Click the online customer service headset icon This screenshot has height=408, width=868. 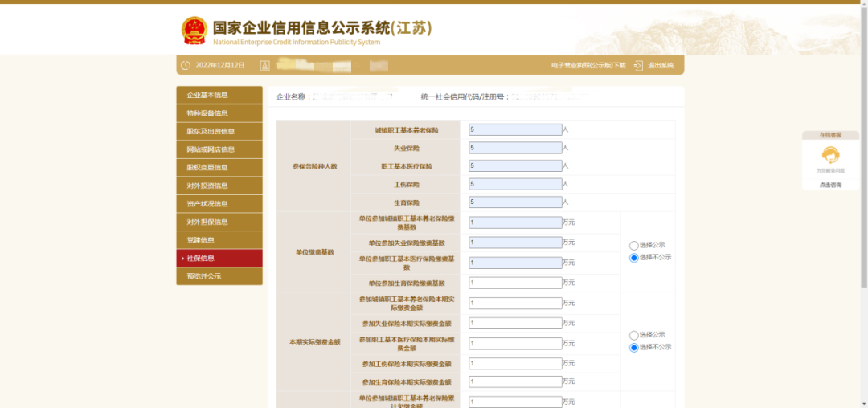pyautogui.click(x=830, y=156)
